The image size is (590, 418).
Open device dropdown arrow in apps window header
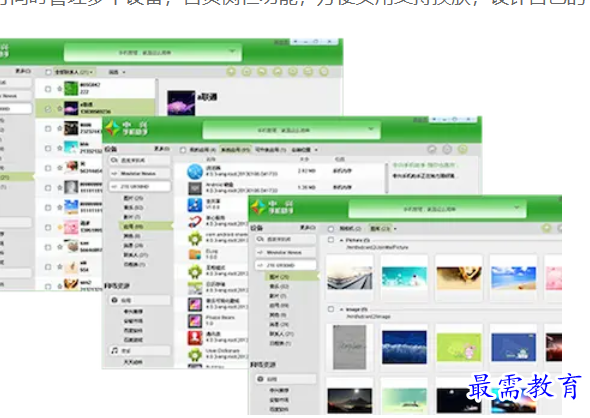click(x=371, y=129)
